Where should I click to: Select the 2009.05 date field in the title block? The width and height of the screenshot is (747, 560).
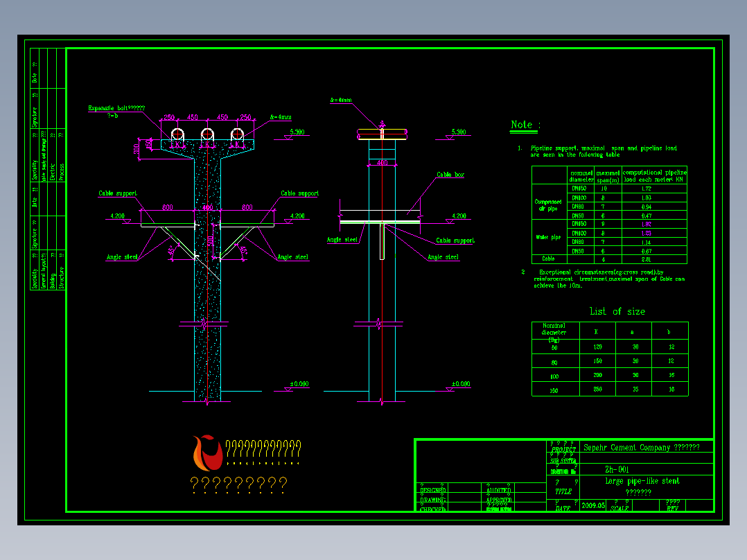[593, 505]
